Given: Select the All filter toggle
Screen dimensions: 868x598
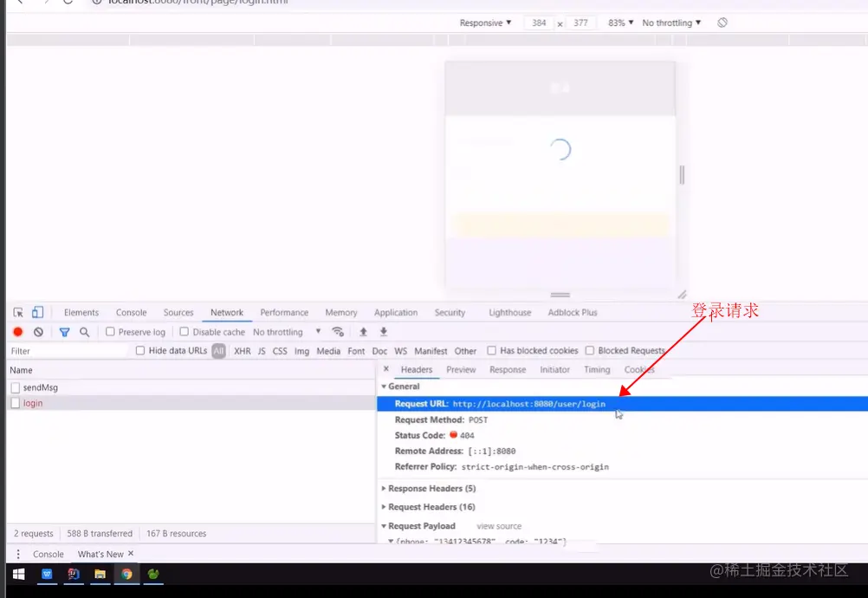Looking at the screenshot, I should pyautogui.click(x=218, y=350).
